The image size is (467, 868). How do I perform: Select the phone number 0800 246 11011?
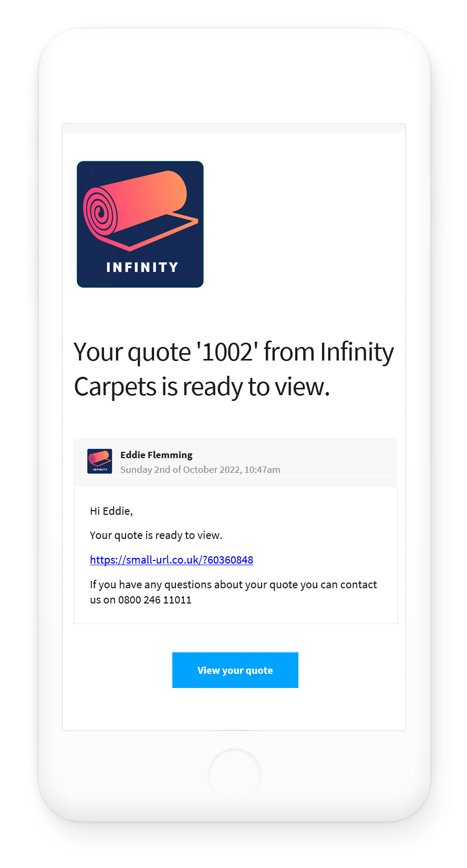coord(154,600)
